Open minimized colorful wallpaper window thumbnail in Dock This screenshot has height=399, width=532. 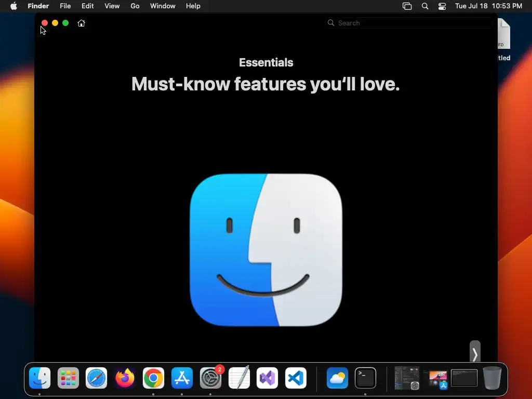point(437,379)
